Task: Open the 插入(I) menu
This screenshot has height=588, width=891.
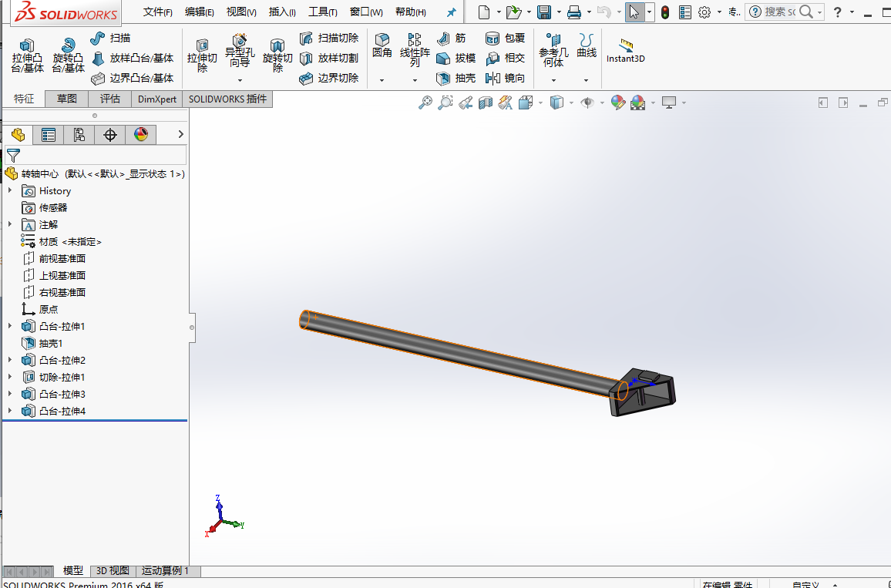Action: (x=282, y=12)
